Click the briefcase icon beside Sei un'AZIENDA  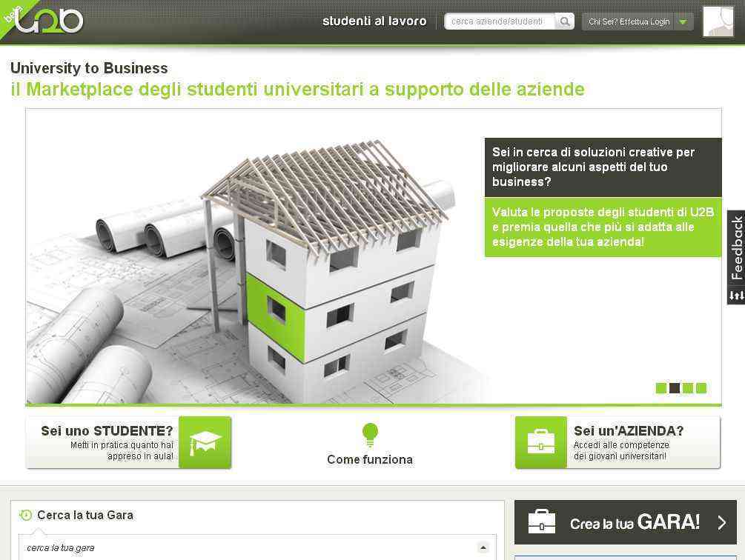pos(540,442)
